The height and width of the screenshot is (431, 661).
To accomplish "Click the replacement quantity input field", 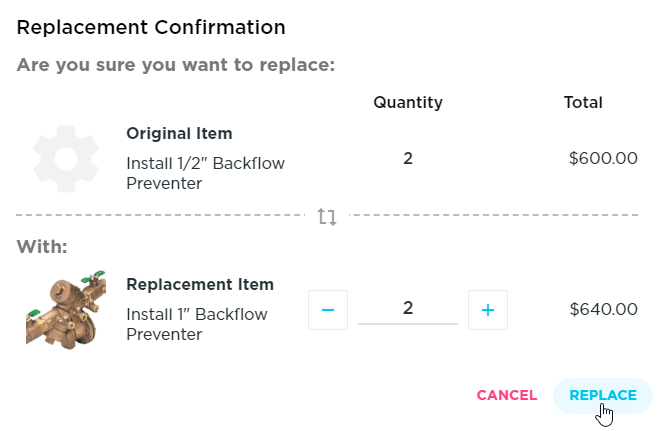I will coord(408,309).
